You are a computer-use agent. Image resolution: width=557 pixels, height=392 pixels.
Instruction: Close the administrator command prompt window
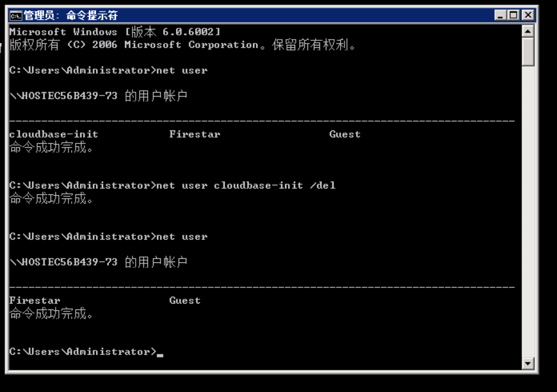point(528,15)
